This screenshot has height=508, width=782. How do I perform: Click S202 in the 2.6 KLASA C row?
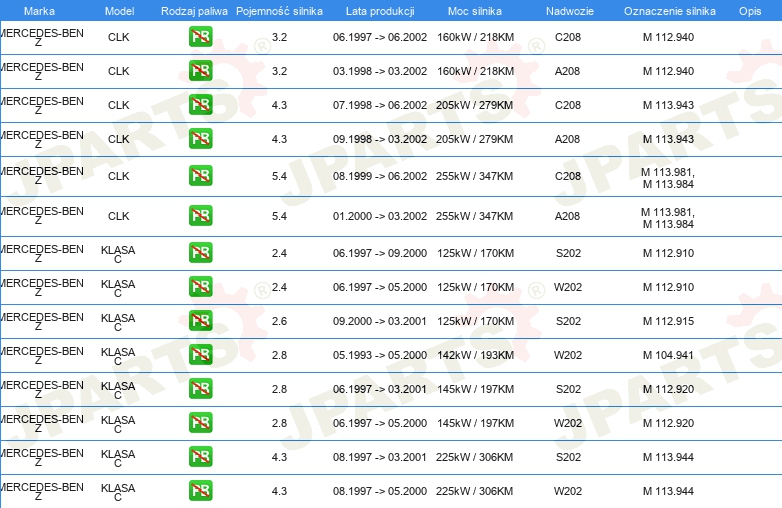569,321
